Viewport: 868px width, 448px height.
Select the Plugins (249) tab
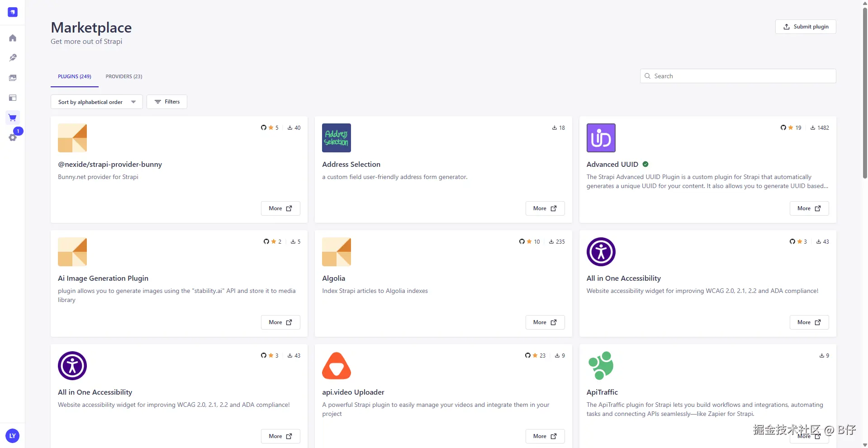75,77
